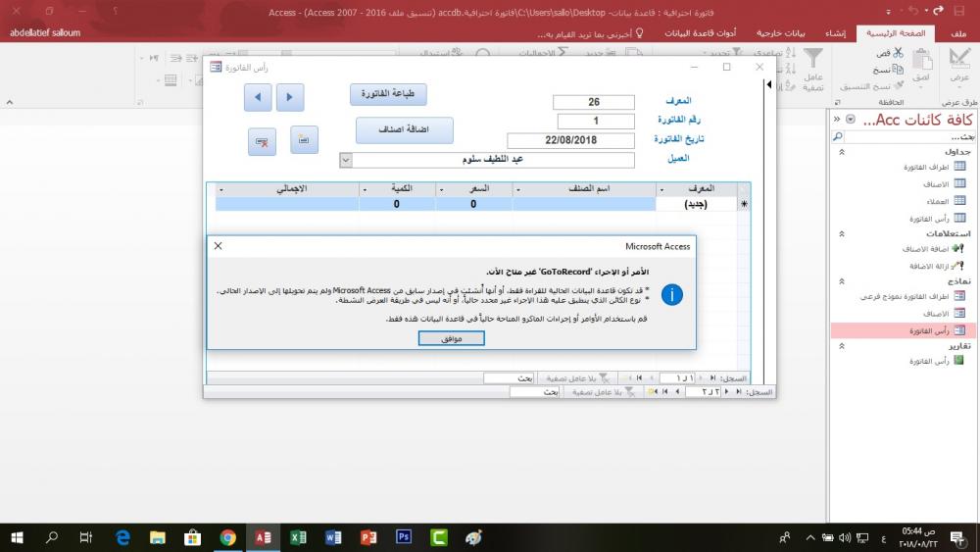Open Windows Start menu
The width and height of the screenshot is (980, 552).
[17, 537]
